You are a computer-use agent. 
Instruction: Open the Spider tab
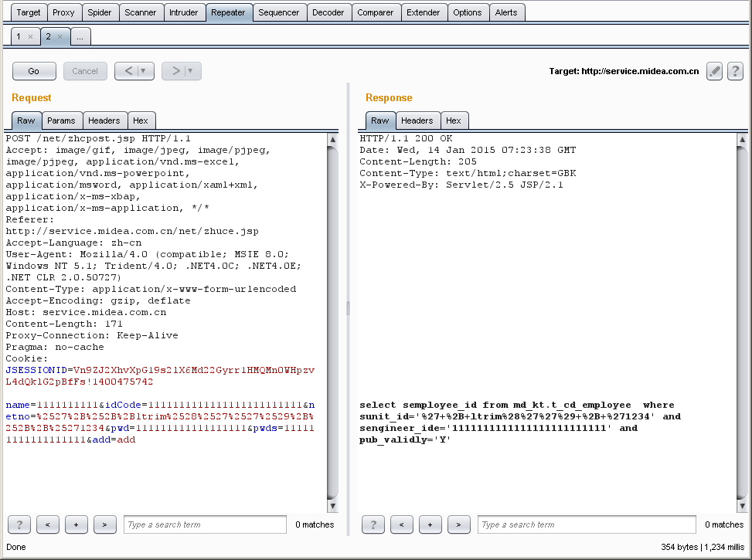point(99,12)
